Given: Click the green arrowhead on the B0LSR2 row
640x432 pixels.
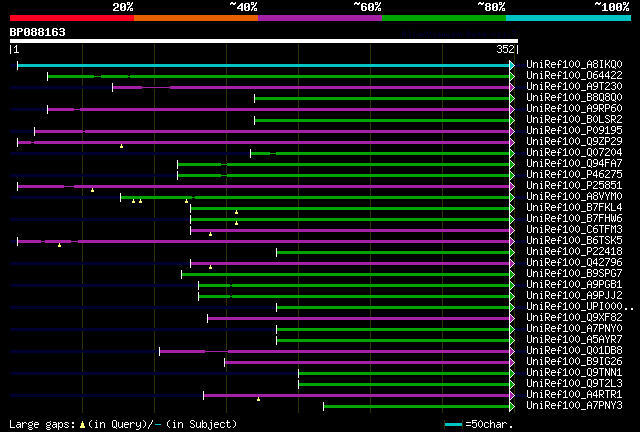Looking at the screenshot, I should [x=512, y=120].
